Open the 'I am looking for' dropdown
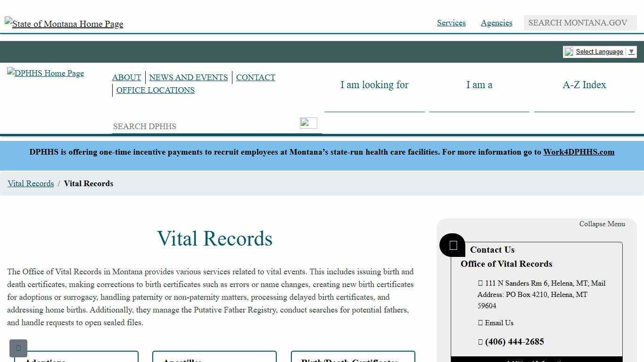Image resolution: width=644 pixels, height=362 pixels. click(374, 85)
